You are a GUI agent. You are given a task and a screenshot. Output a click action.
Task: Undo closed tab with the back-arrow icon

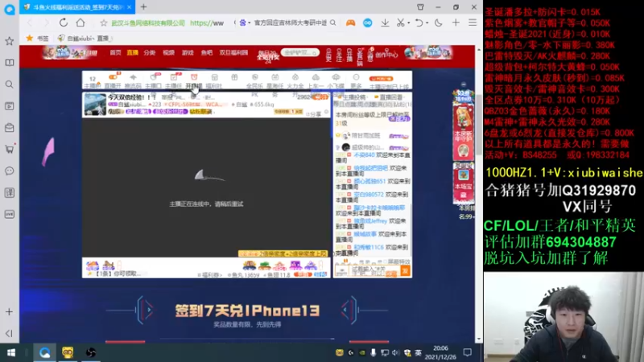[x=419, y=23]
